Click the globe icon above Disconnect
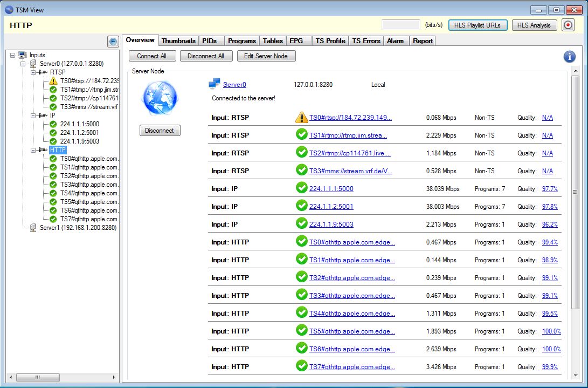The image size is (588, 388). pos(160,99)
